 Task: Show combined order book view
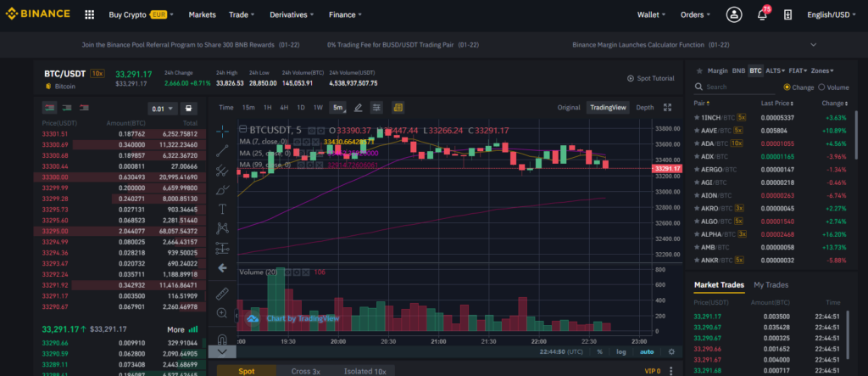coord(49,108)
